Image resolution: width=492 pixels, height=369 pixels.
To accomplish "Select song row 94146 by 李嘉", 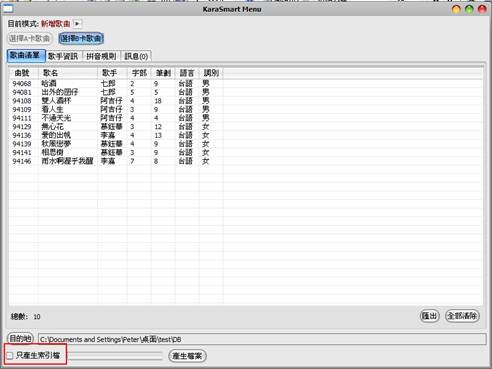I will click(246, 161).
